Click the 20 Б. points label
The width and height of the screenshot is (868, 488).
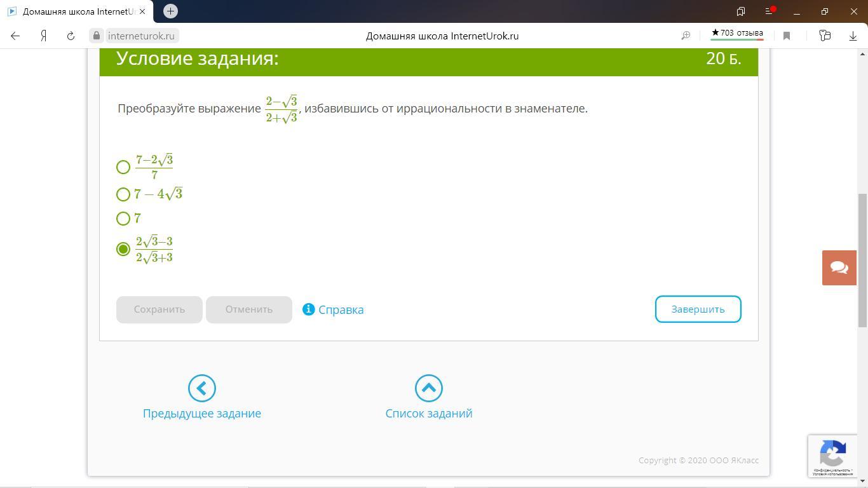click(x=723, y=58)
